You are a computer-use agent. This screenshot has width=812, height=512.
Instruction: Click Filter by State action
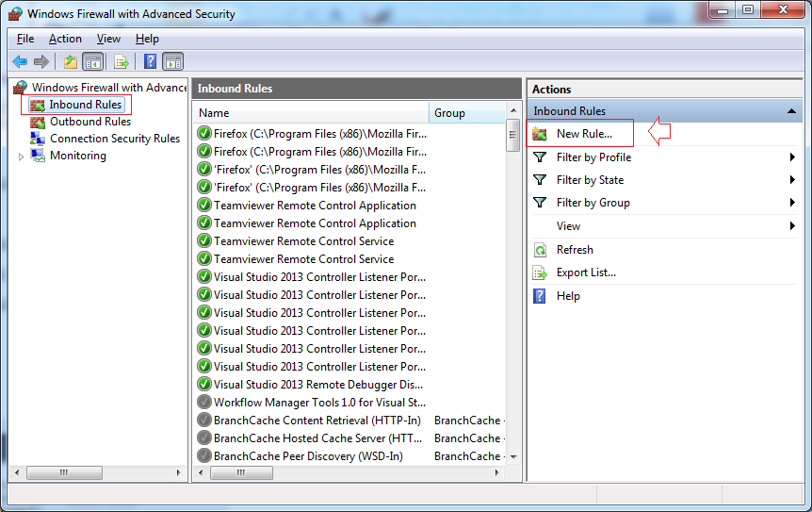click(590, 180)
